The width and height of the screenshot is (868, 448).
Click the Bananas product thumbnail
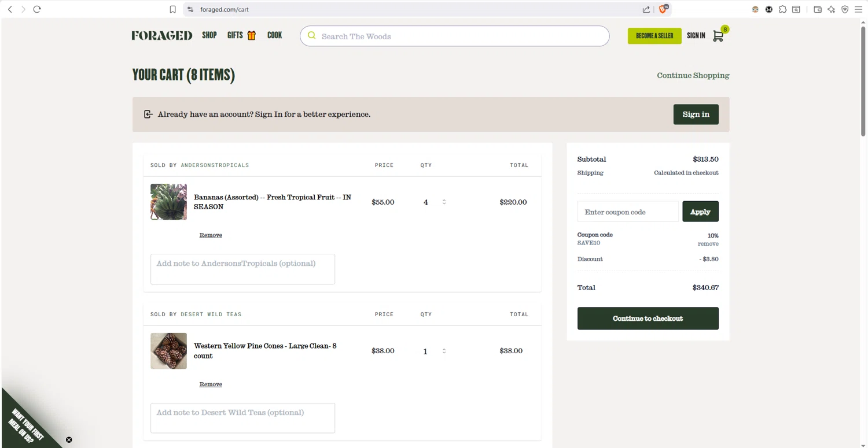coord(168,202)
